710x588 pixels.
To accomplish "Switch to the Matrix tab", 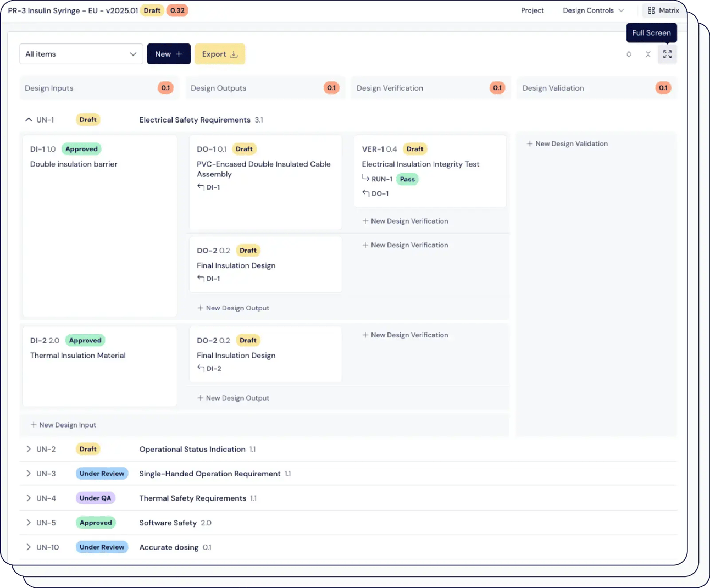I will point(663,10).
